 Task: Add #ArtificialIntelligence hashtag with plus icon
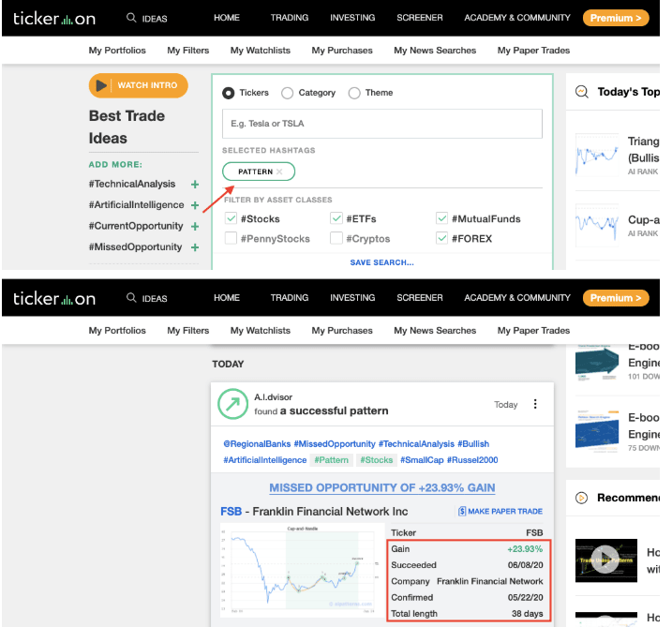point(195,205)
